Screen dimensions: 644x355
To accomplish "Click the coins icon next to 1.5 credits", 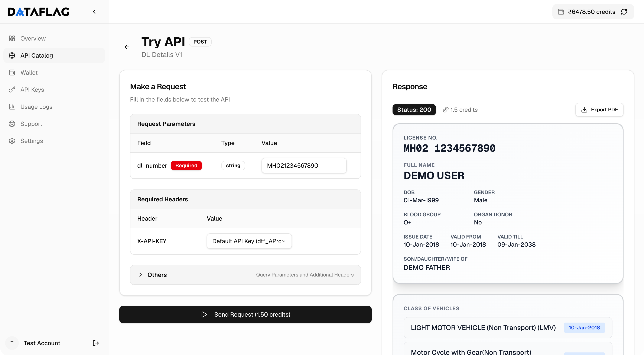I will [446, 110].
